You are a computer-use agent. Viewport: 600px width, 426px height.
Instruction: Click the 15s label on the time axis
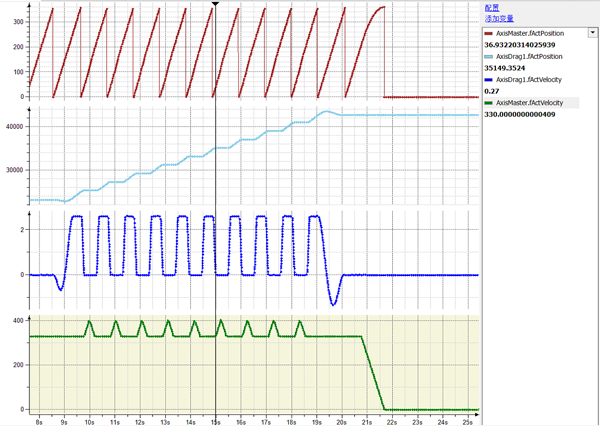click(215, 422)
